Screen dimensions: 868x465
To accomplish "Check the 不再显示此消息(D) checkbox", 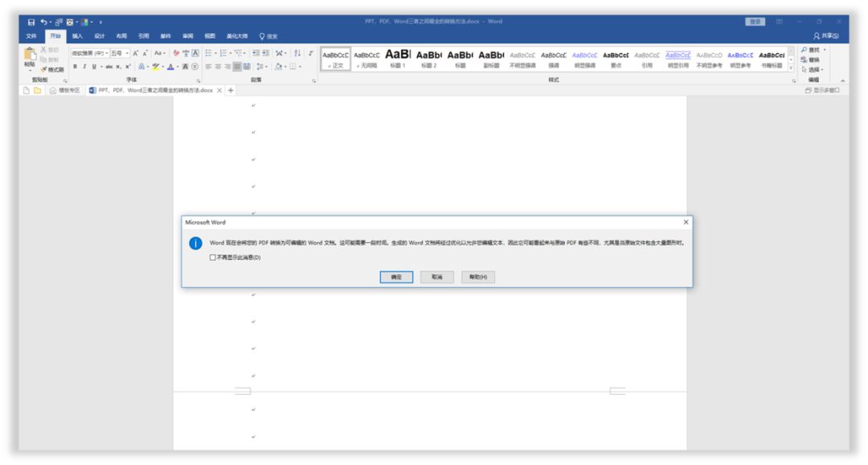I will pyautogui.click(x=212, y=257).
